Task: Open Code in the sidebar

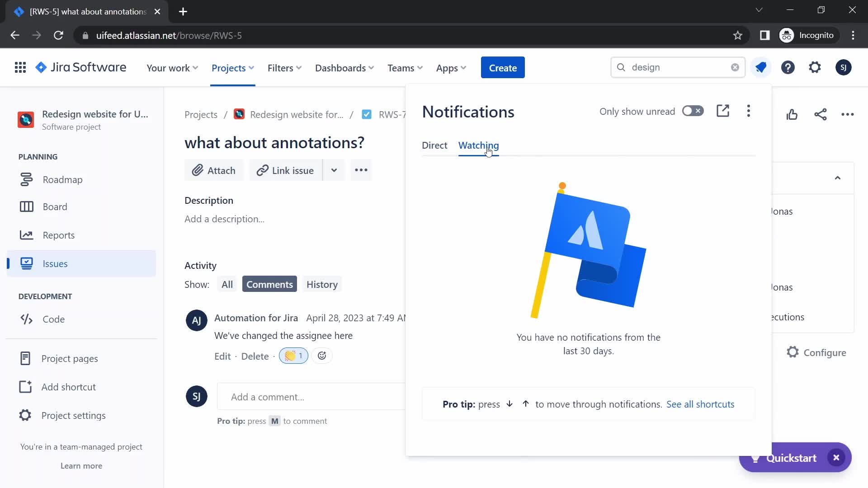Action: click(81, 319)
